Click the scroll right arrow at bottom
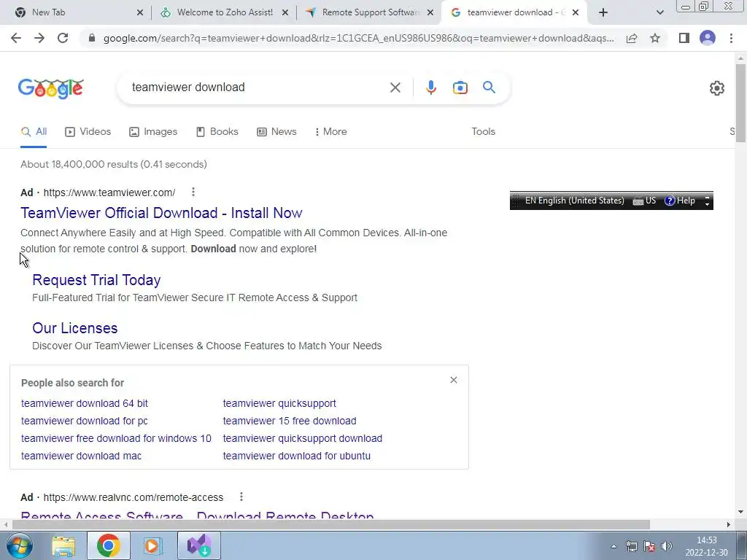The width and height of the screenshot is (747, 560). tap(729, 524)
